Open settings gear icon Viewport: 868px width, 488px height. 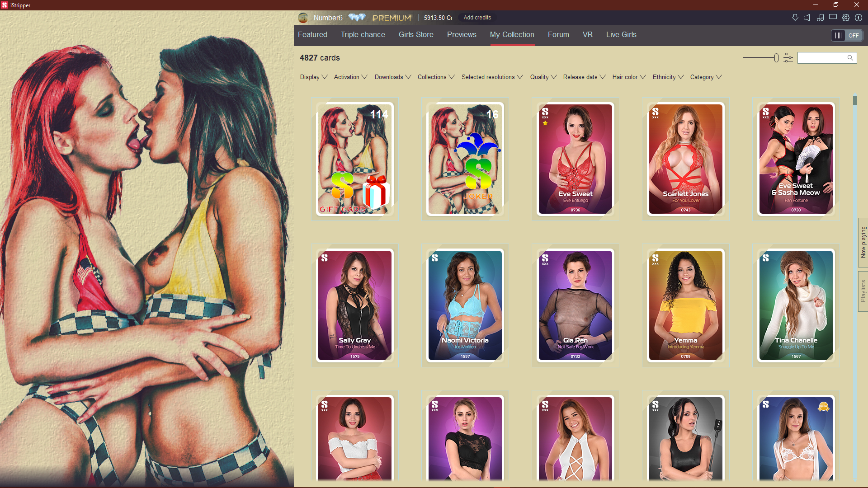coord(846,18)
